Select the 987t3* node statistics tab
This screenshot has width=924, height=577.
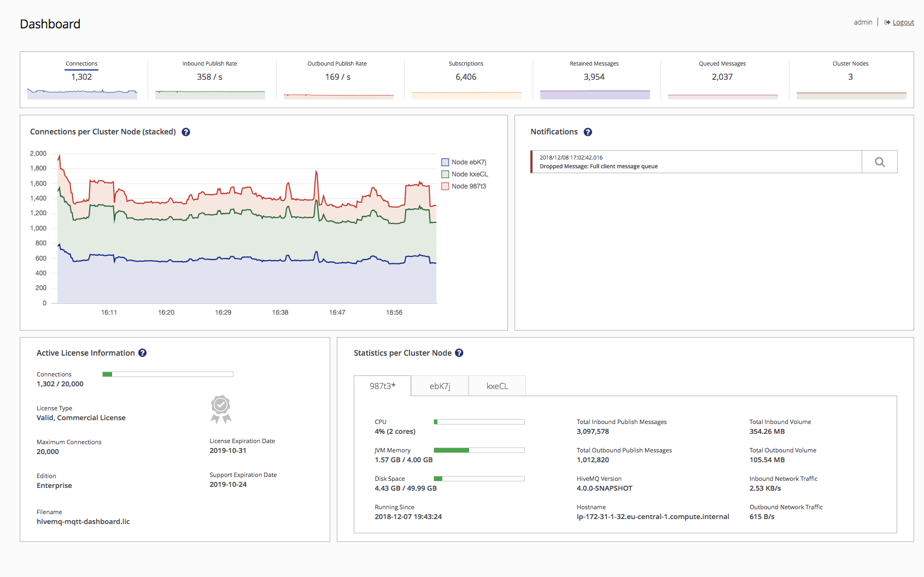pyautogui.click(x=382, y=386)
